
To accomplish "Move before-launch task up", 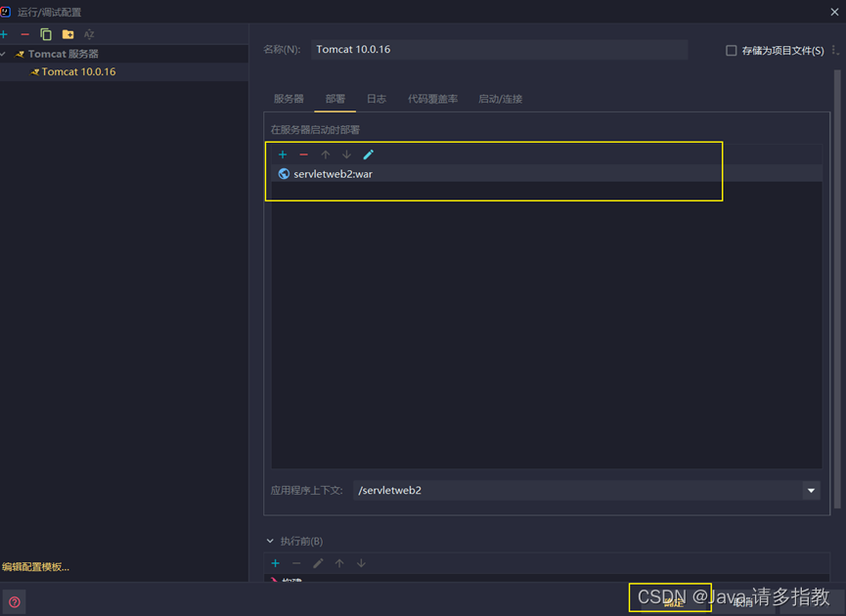I will point(339,563).
